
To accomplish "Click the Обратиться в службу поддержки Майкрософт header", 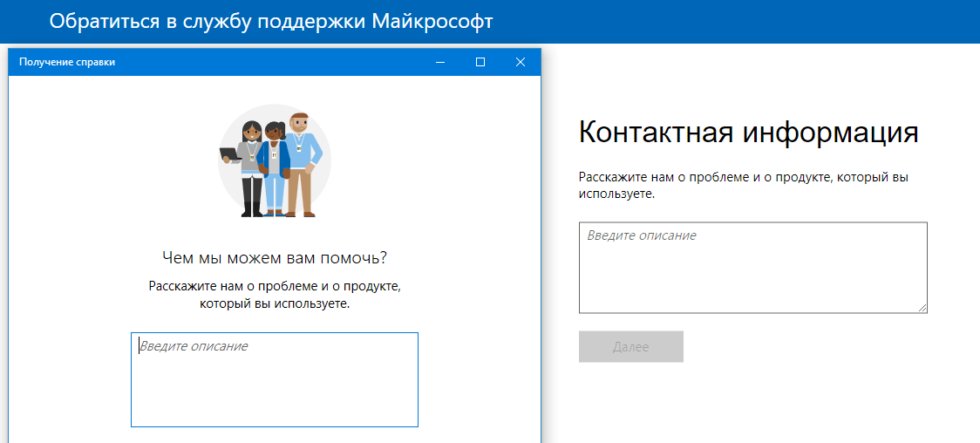I will 271,21.
